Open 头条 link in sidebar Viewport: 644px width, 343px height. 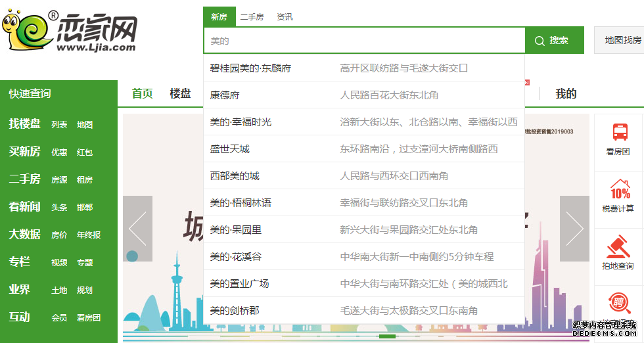coord(59,207)
